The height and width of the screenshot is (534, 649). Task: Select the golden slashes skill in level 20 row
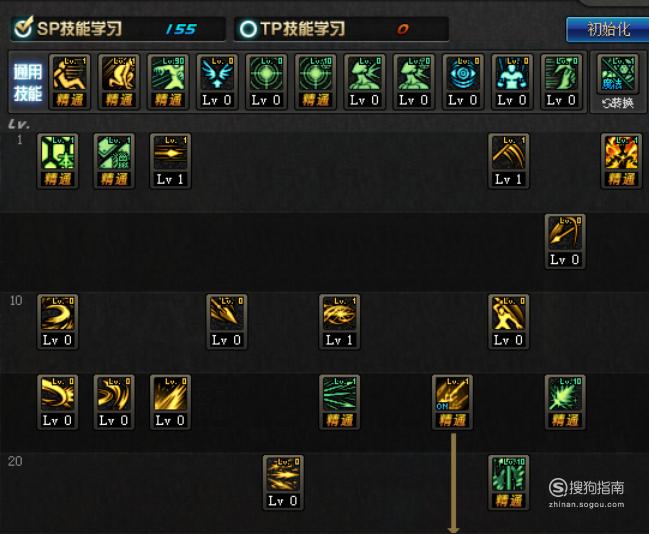point(283,482)
